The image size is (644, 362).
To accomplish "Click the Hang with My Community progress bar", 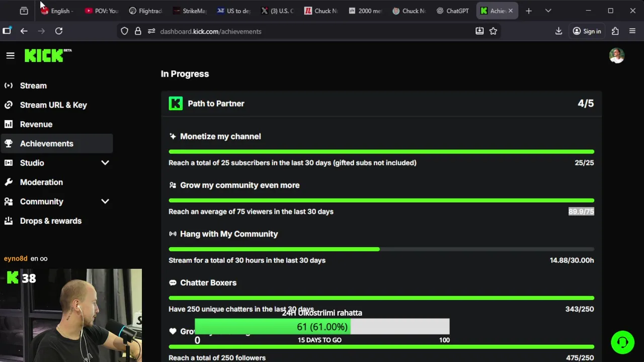I will pyautogui.click(x=381, y=249).
